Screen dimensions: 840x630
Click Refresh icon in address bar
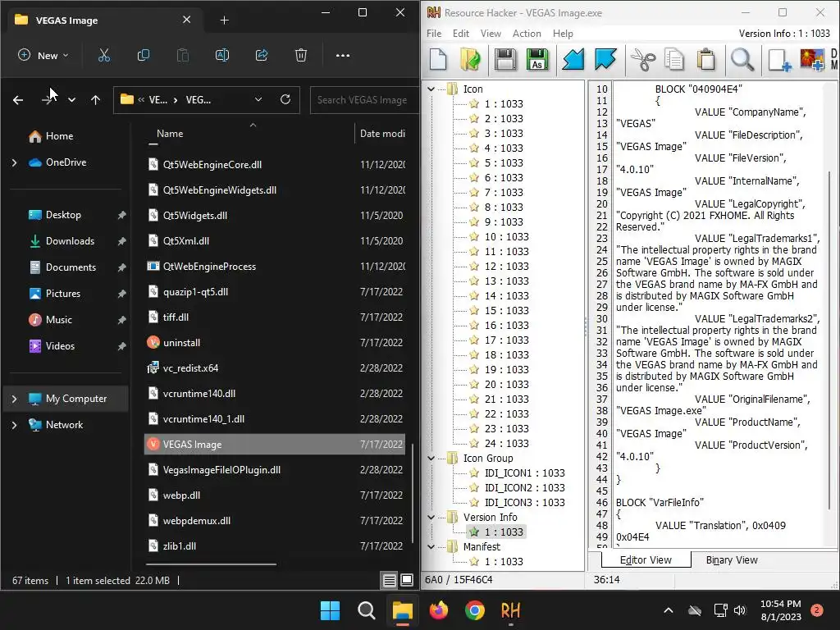(x=285, y=99)
